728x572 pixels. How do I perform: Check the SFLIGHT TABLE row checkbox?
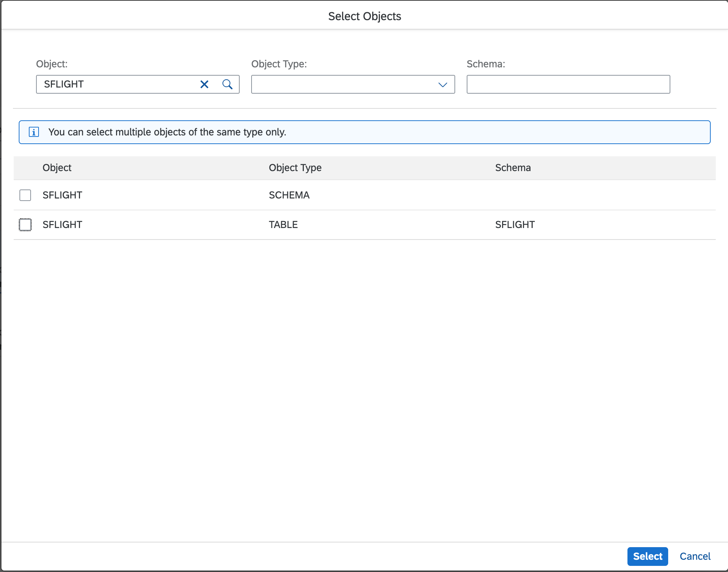[25, 225]
